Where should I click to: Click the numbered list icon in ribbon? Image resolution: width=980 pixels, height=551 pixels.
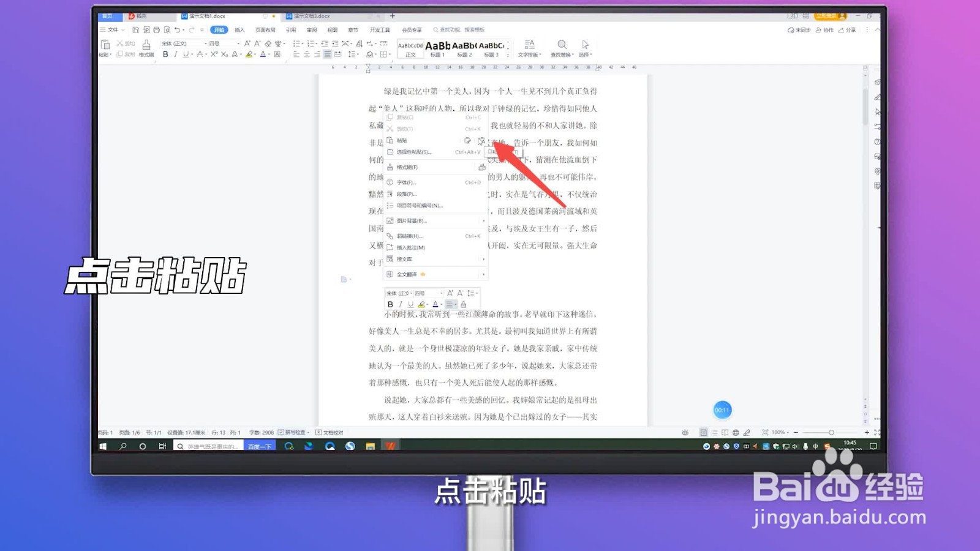[311, 43]
